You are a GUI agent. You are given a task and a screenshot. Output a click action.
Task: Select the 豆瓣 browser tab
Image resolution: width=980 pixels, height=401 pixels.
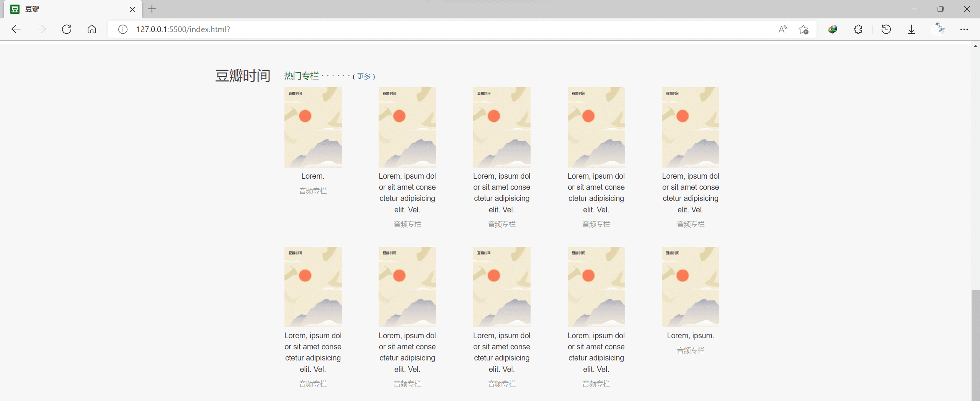(x=73, y=9)
